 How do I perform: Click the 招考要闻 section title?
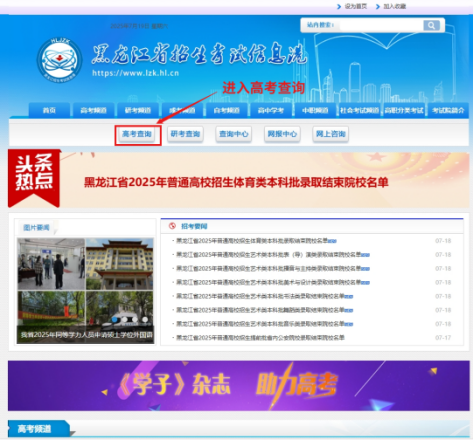pos(194,226)
